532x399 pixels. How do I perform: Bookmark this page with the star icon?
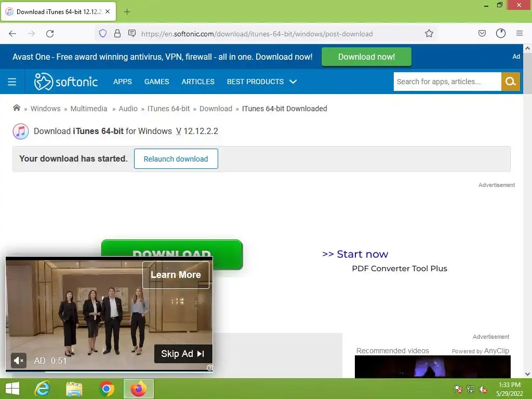(429, 33)
